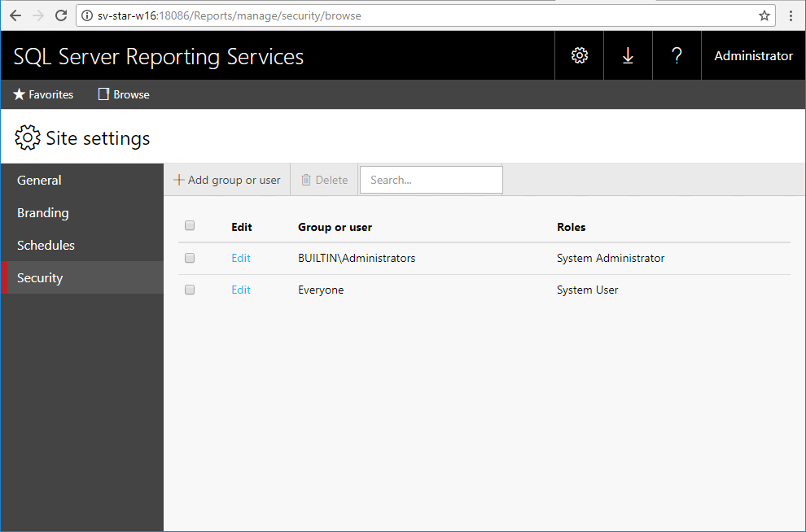
Task: Focus the Search input field
Action: point(431,180)
